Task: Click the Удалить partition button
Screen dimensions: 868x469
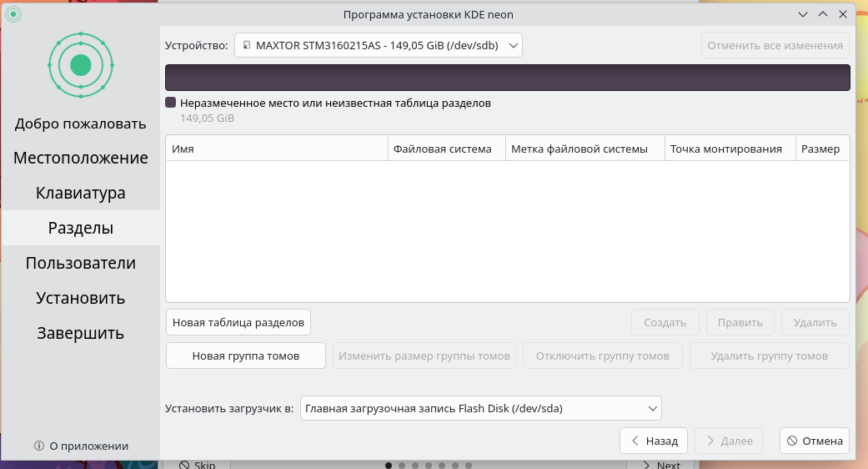Action: coord(815,322)
